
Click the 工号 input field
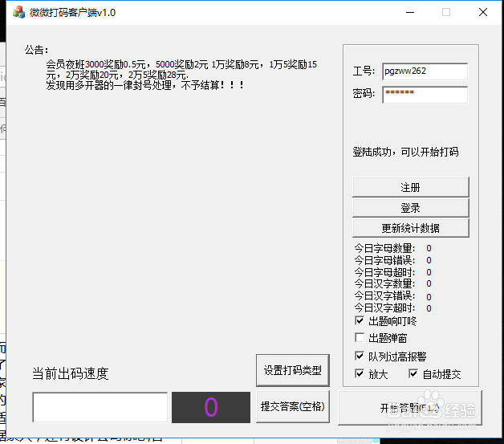coord(425,71)
